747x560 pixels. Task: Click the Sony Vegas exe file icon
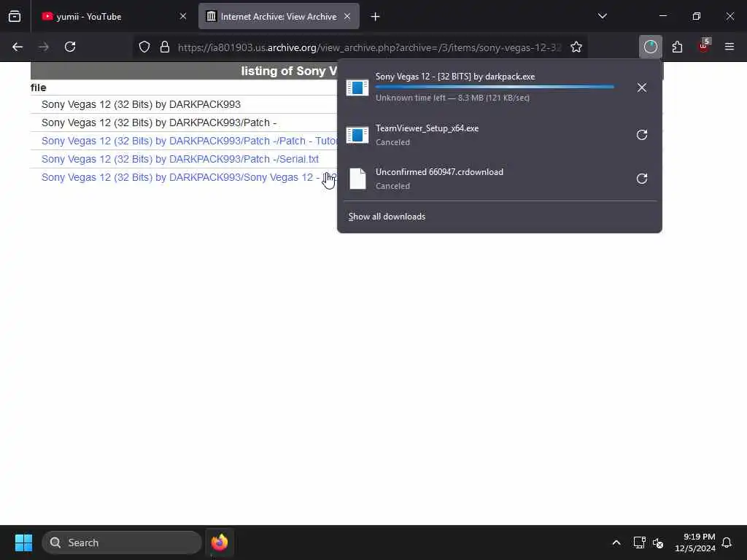(x=357, y=87)
